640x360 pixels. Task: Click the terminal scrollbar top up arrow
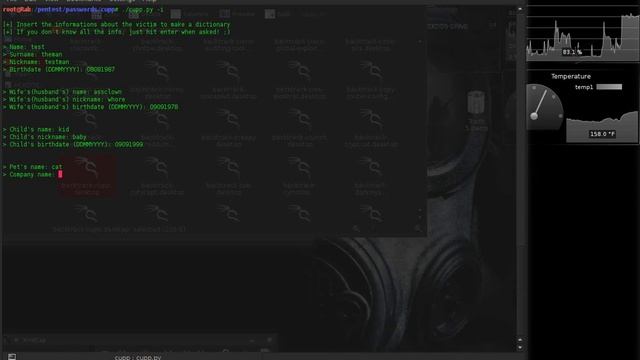tap(520, 9)
